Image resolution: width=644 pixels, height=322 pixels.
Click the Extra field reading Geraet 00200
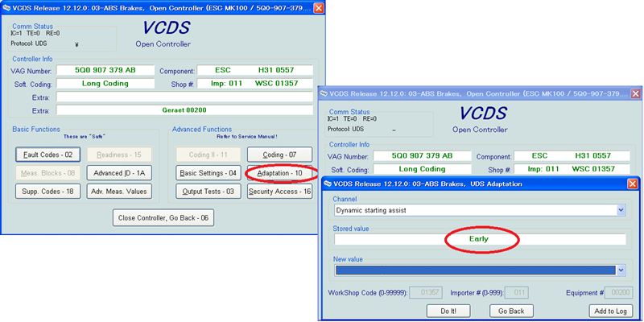[184, 110]
